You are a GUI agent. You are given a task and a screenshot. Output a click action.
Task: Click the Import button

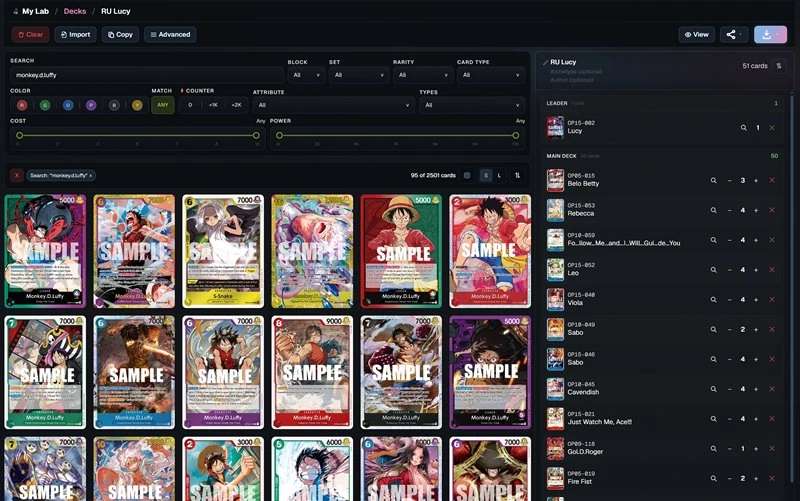pos(76,35)
